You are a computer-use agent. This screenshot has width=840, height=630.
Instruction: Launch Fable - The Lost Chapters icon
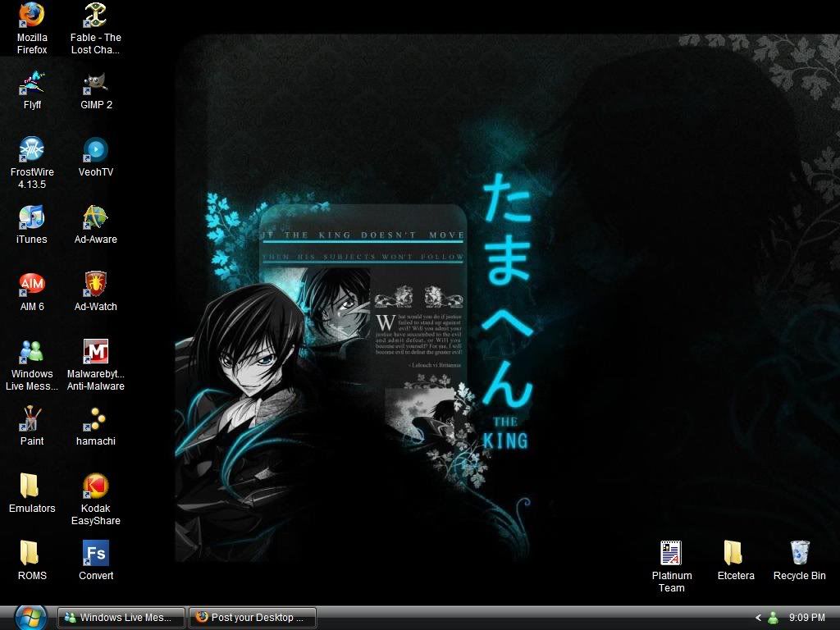click(x=96, y=16)
